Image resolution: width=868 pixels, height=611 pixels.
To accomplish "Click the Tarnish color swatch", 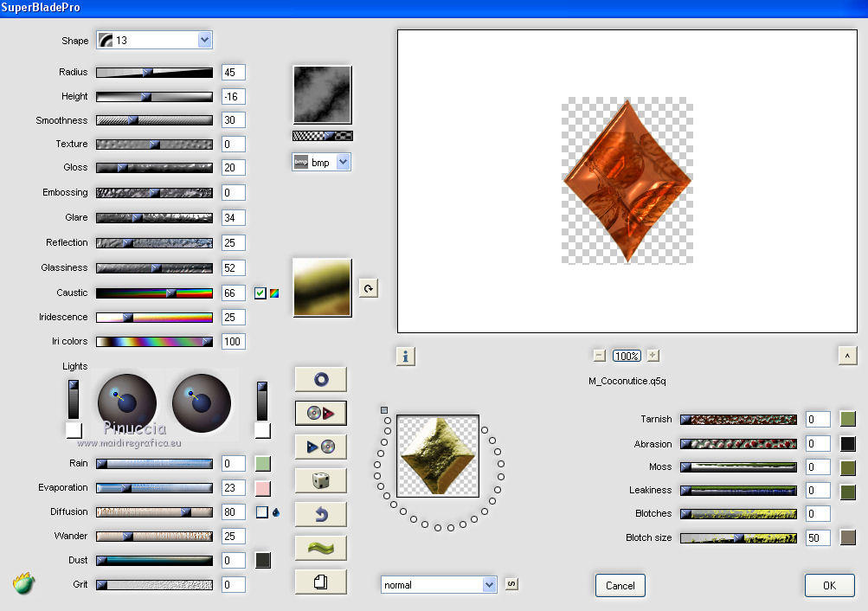I will pyautogui.click(x=847, y=420).
